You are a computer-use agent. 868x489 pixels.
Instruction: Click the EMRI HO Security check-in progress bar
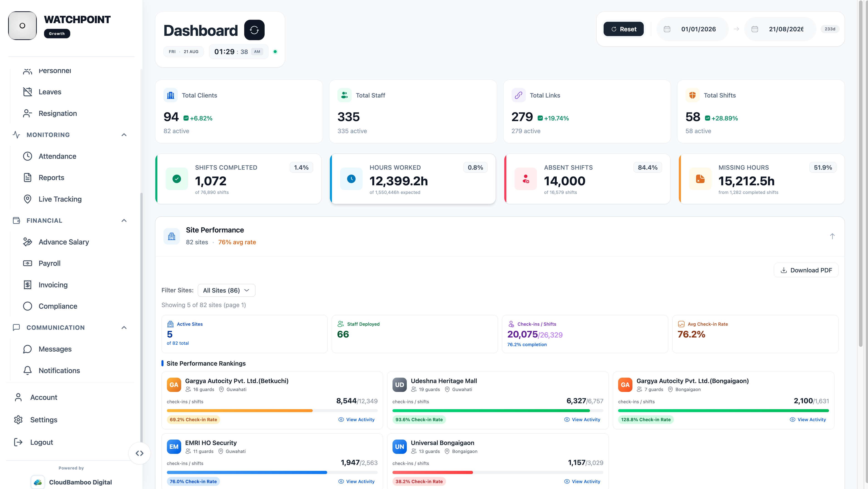click(x=272, y=472)
